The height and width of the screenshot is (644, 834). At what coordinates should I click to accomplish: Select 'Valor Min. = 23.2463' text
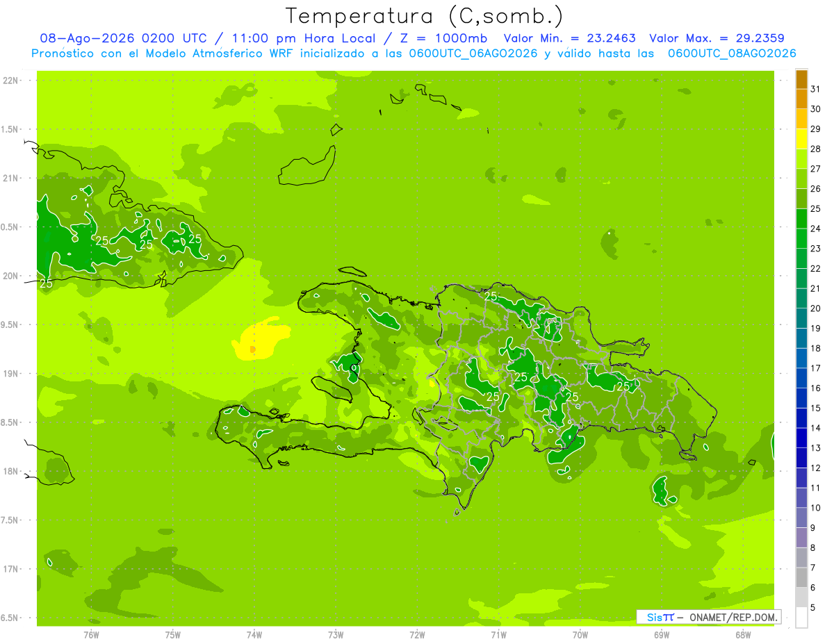click(569, 38)
